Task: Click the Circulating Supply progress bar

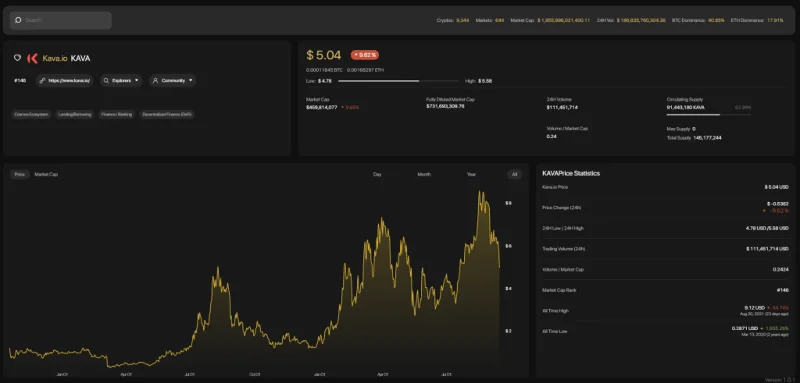Action: (709, 115)
